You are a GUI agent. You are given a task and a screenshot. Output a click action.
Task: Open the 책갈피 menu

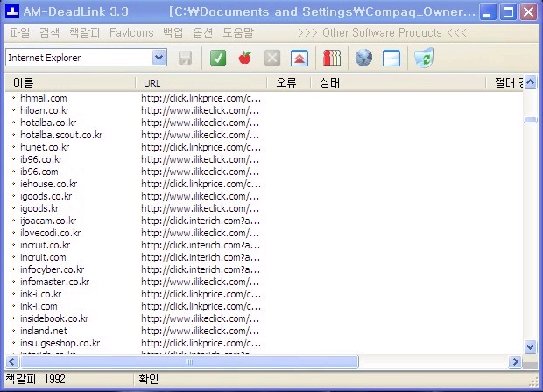[x=84, y=33]
